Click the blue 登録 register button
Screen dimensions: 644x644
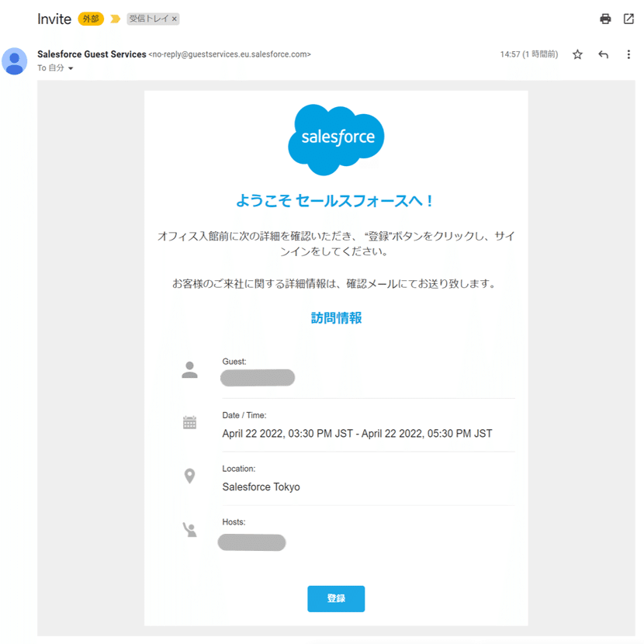[x=336, y=598]
